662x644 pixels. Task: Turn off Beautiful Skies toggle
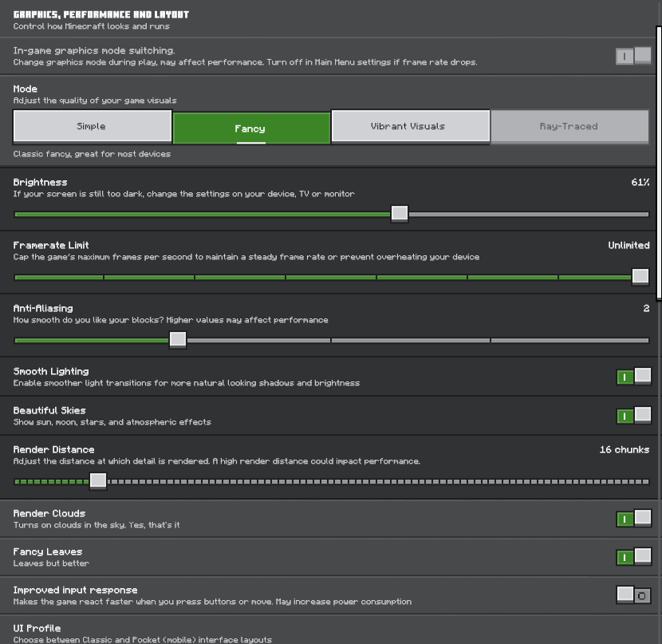pyautogui.click(x=633, y=416)
